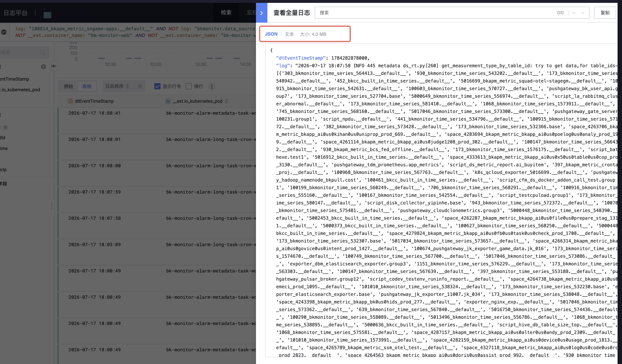Go to next search match arrow
Screen dimensions: 622x364
(x=583, y=13)
